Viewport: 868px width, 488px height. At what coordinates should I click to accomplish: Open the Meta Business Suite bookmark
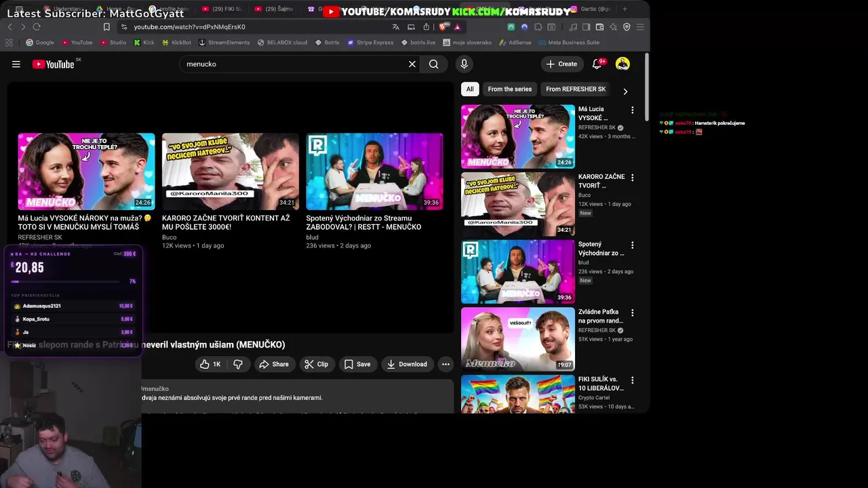[569, 42]
